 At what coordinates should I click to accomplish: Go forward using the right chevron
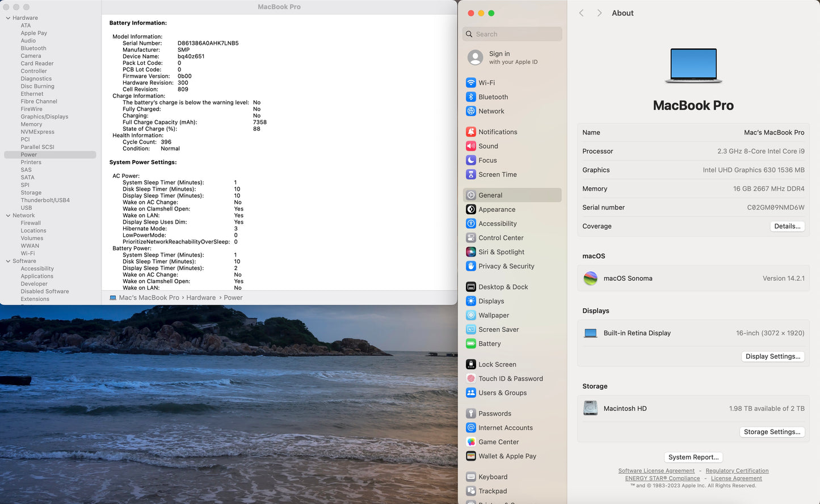[599, 13]
